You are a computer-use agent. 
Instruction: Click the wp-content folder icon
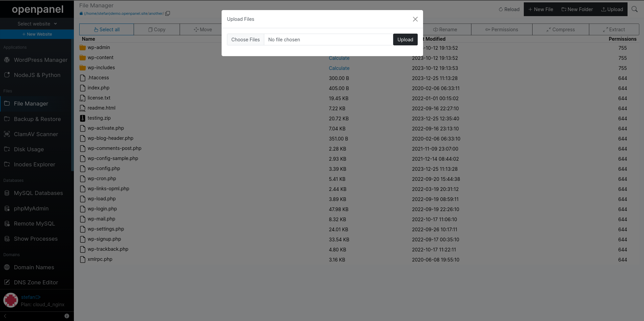[x=83, y=58]
